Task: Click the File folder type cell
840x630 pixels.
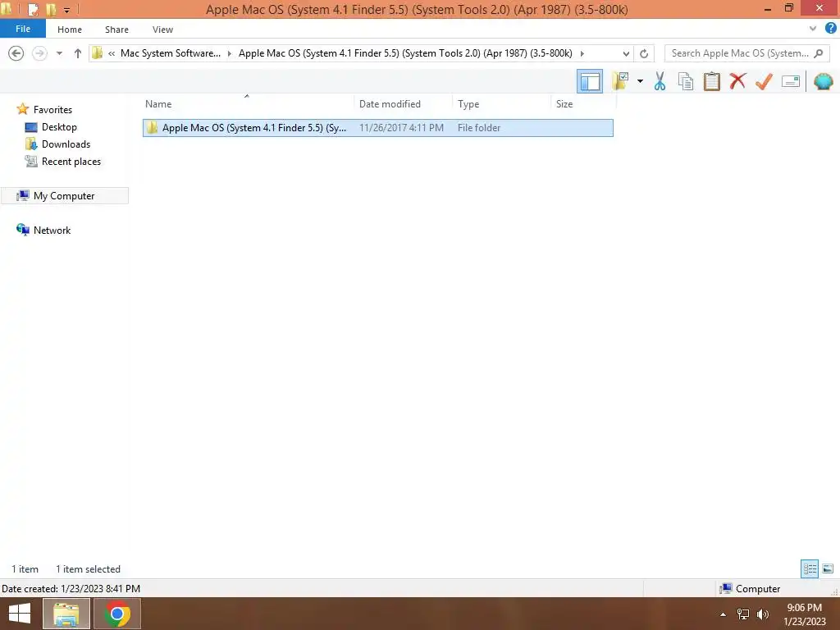Action: pyautogui.click(x=479, y=127)
